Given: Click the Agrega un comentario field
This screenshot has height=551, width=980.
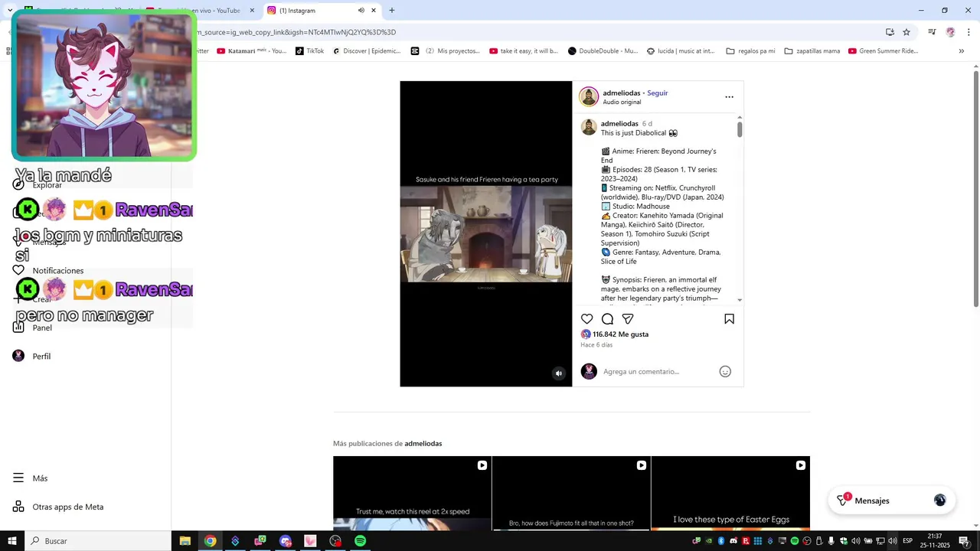Looking at the screenshot, I should coord(641,371).
